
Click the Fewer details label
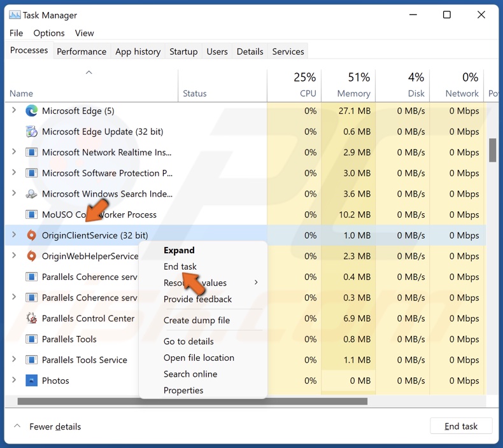(55, 427)
